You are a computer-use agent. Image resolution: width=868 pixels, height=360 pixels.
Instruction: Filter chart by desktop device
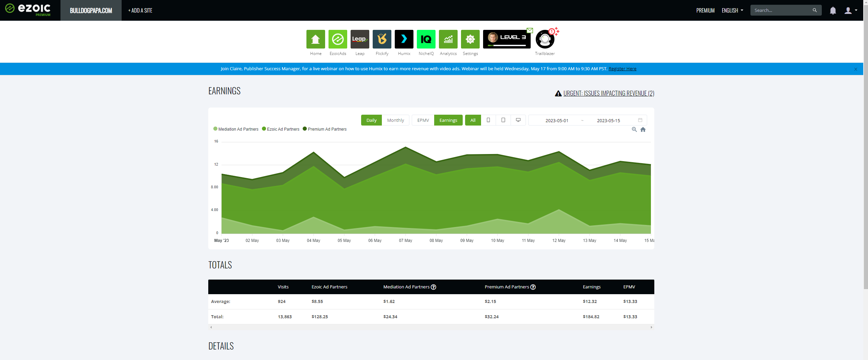518,120
